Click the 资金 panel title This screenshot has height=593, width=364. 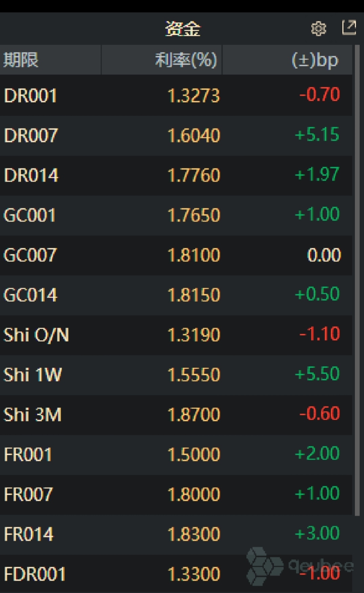pos(182,28)
